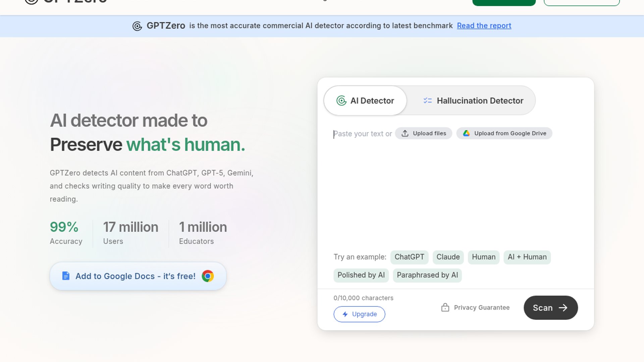Click the lightning bolt Upgrade icon
The width and height of the screenshot is (644, 362).
click(x=345, y=314)
